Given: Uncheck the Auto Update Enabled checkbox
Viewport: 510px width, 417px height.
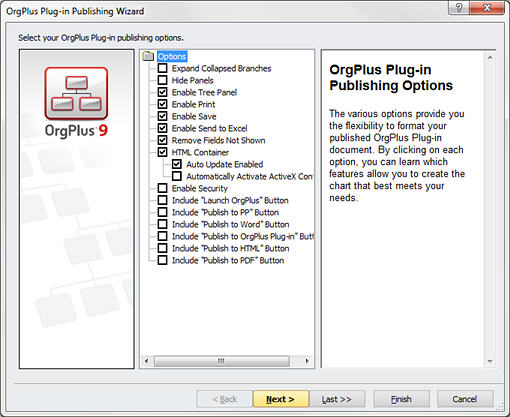Looking at the screenshot, I should click(x=177, y=164).
